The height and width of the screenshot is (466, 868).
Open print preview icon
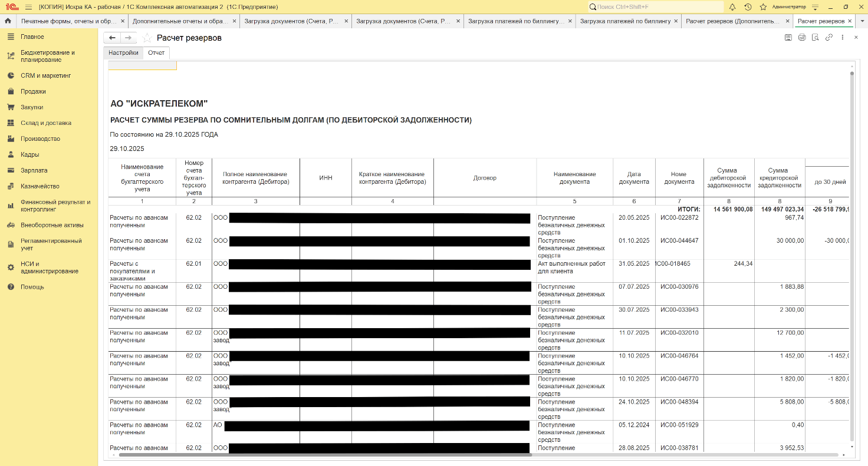pyautogui.click(x=816, y=38)
